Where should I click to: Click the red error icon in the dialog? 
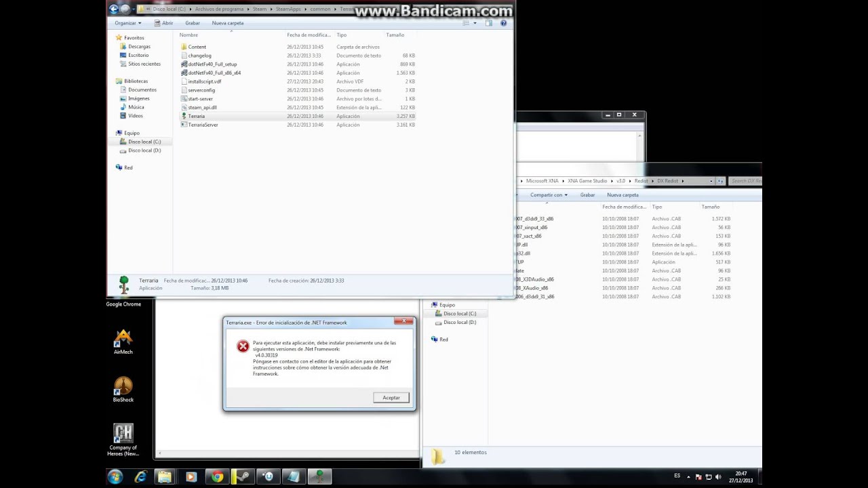[x=243, y=347]
